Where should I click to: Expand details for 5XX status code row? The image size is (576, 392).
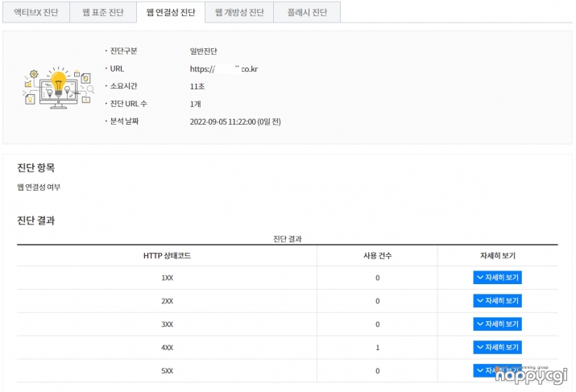pos(497,370)
